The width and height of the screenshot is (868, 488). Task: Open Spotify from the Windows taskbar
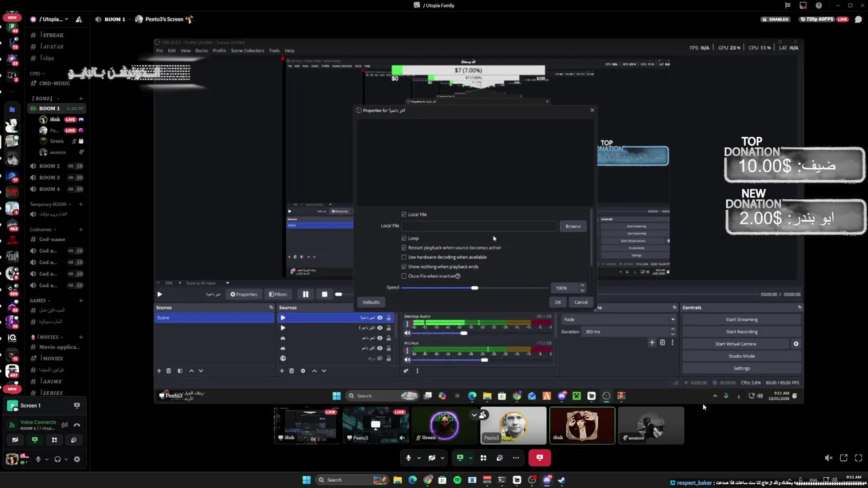click(x=457, y=480)
